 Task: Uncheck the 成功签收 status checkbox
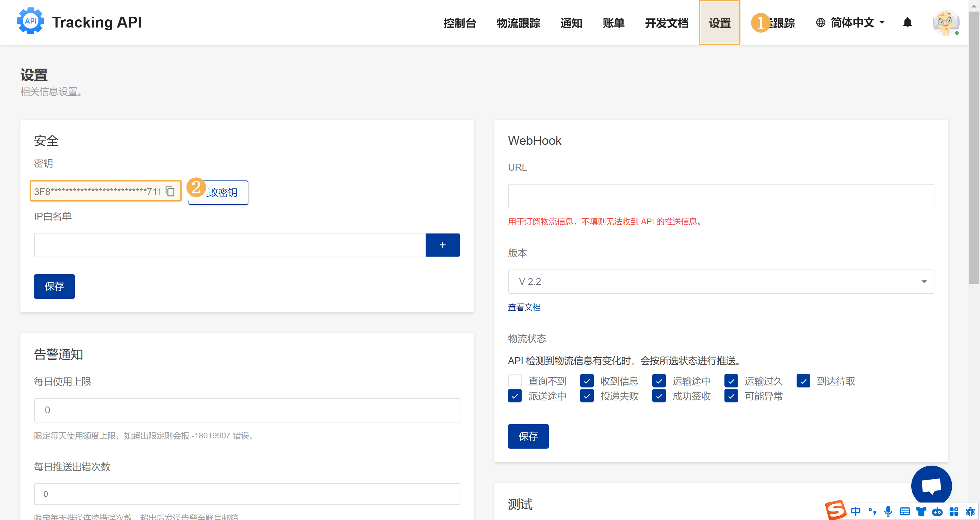(x=658, y=396)
